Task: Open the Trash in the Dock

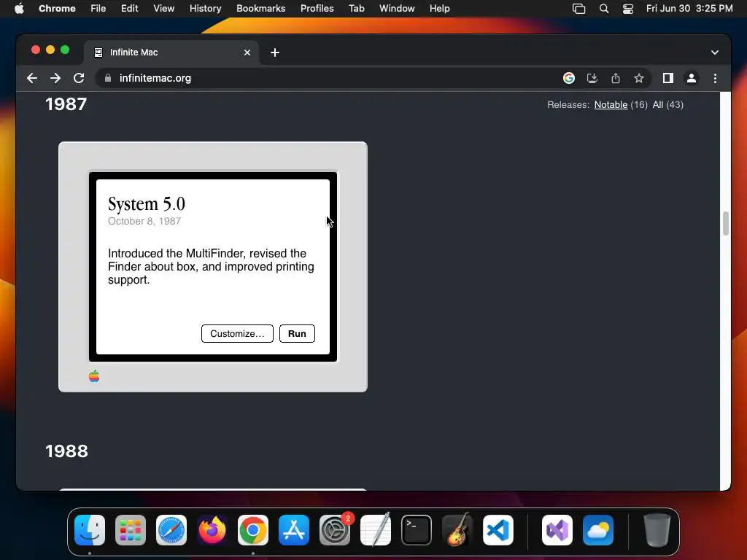Action: coord(657,530)
